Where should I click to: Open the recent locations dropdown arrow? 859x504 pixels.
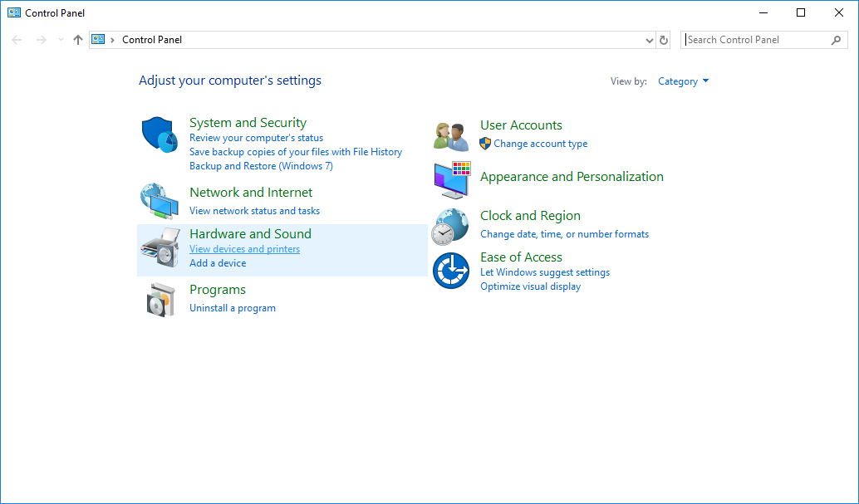point(61,40)
